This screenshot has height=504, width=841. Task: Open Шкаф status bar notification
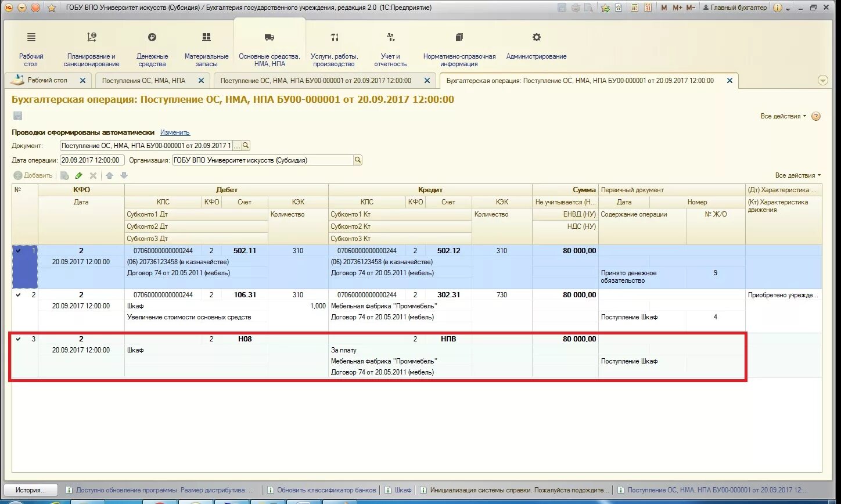[398, 490]
